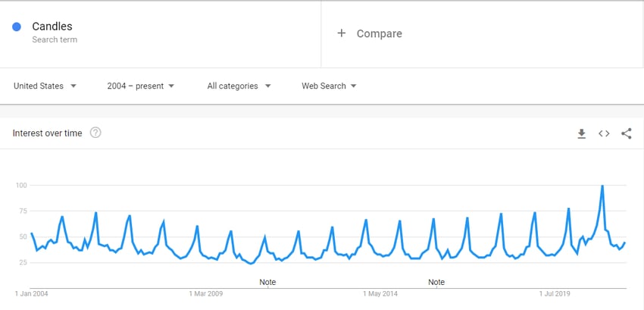Click the blue dot beside Candles

(x=17, y=27)
